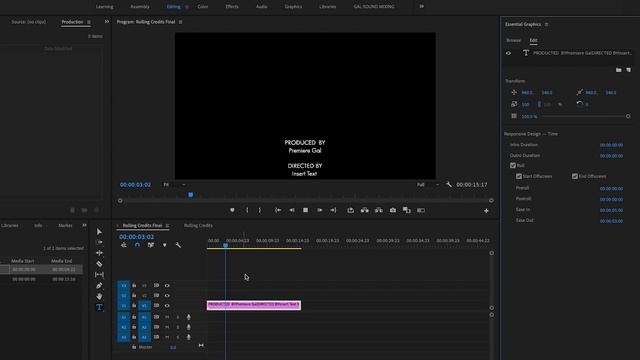This screenshot has width=640, height=360.
Task: Export frame with camera icon
Action: pyautogui.click(x=393, y=210)
